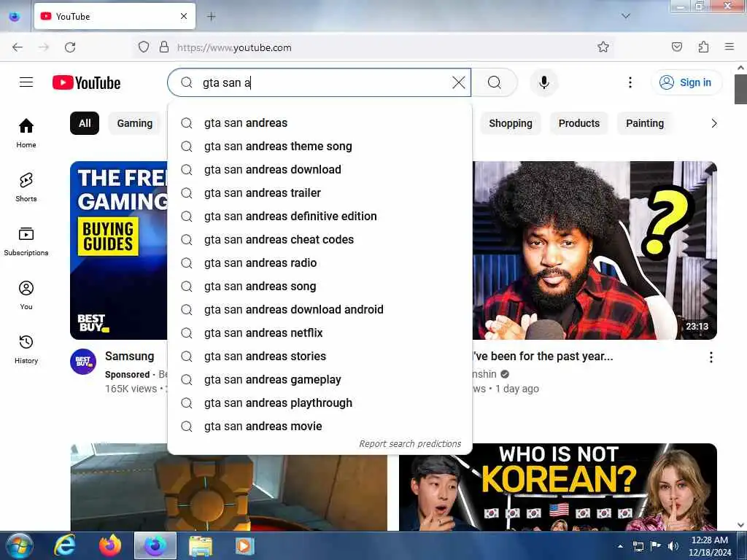Open the YouTube hamburger guide menu
Viewport: 747px width, 560px height.
pyautogui.click(x=26, y=82)
